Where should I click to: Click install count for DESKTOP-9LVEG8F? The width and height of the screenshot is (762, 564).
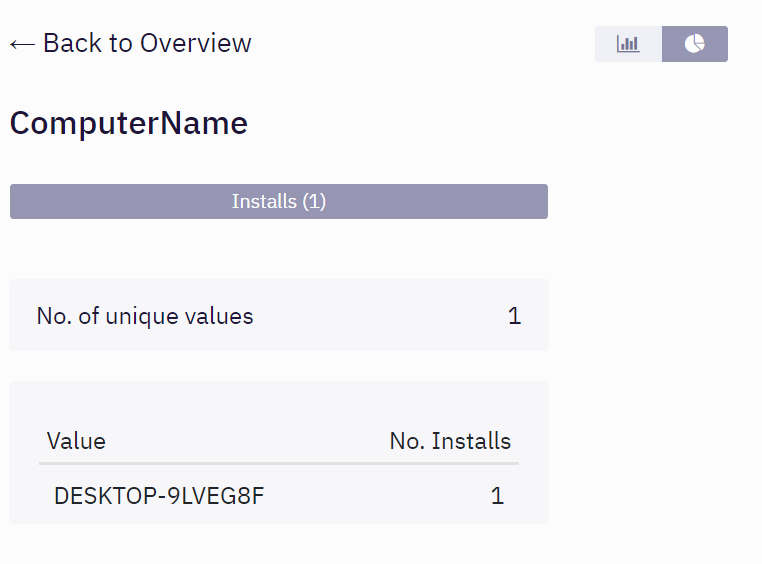[x=497, y=496]
